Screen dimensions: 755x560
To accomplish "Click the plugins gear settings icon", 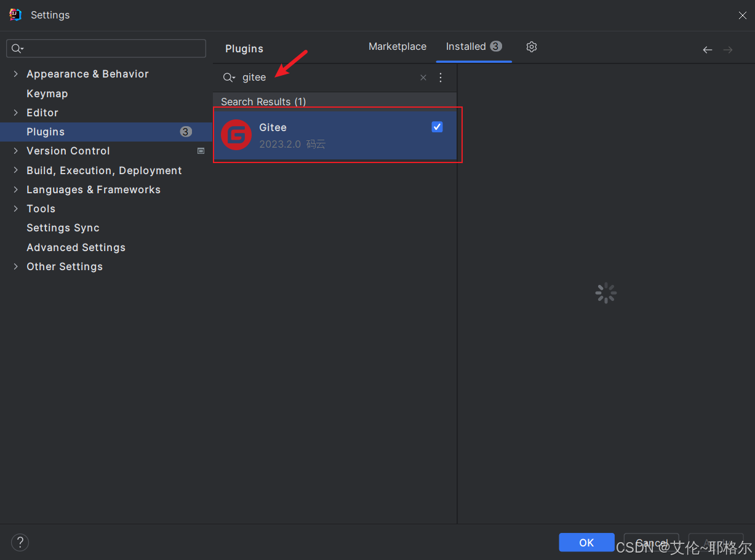I will pyautogui.click(x=532, y=47).
